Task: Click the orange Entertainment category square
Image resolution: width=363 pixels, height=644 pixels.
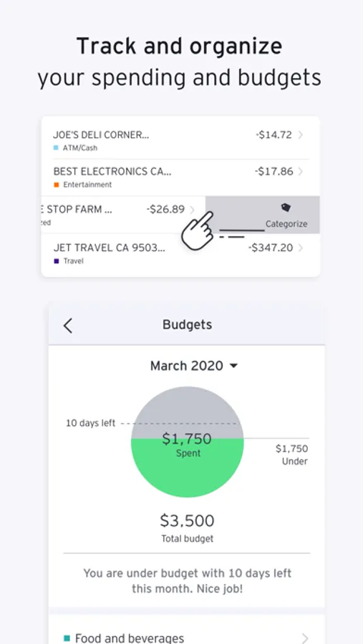Action: [x=57, y=185]
